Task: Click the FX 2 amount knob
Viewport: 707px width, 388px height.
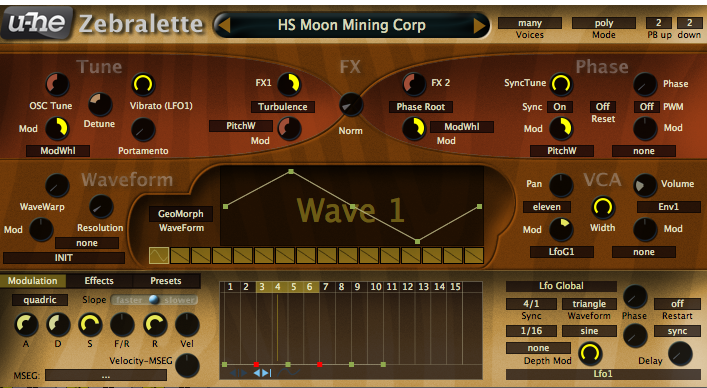Action: coord(414,84)
